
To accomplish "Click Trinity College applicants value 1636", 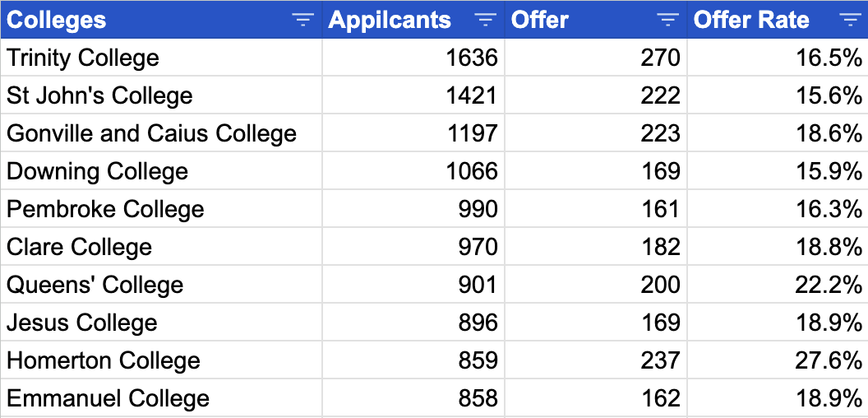I will 472,58.
